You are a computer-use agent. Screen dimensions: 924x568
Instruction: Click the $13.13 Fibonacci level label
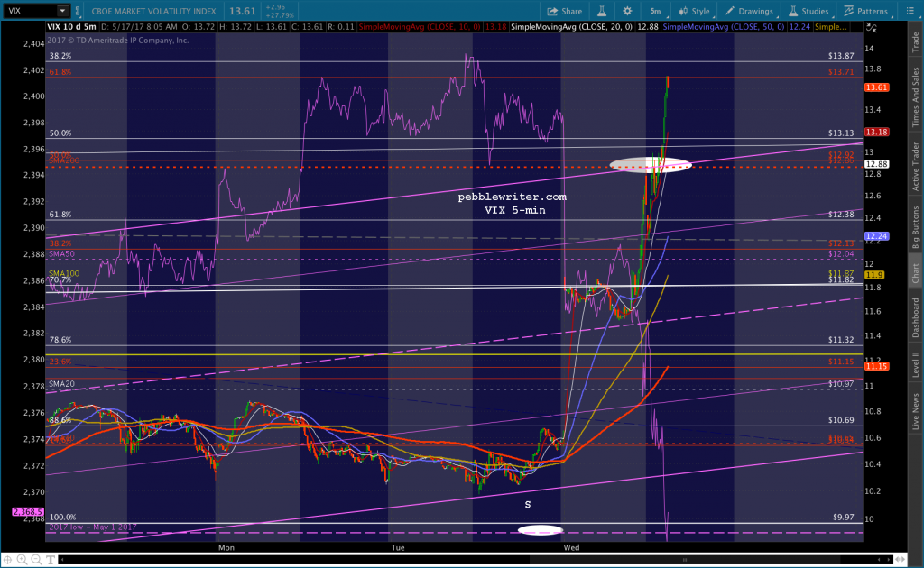841,133
